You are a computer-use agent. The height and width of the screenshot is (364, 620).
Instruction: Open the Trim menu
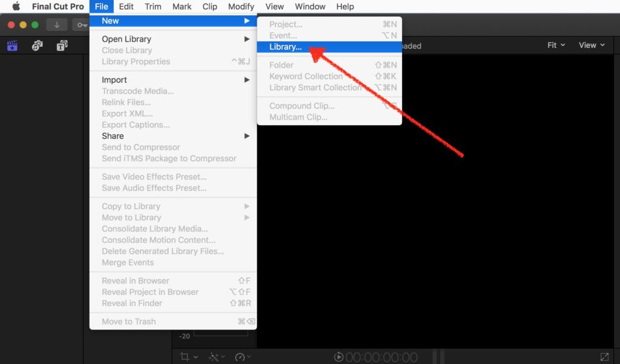(153, 6)
